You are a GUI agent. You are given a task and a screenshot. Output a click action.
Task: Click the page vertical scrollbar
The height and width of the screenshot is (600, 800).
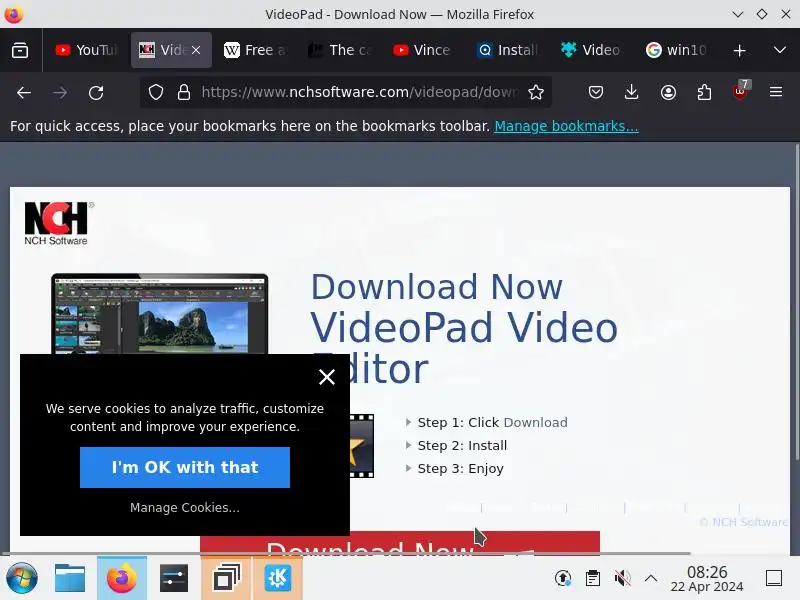796,301
